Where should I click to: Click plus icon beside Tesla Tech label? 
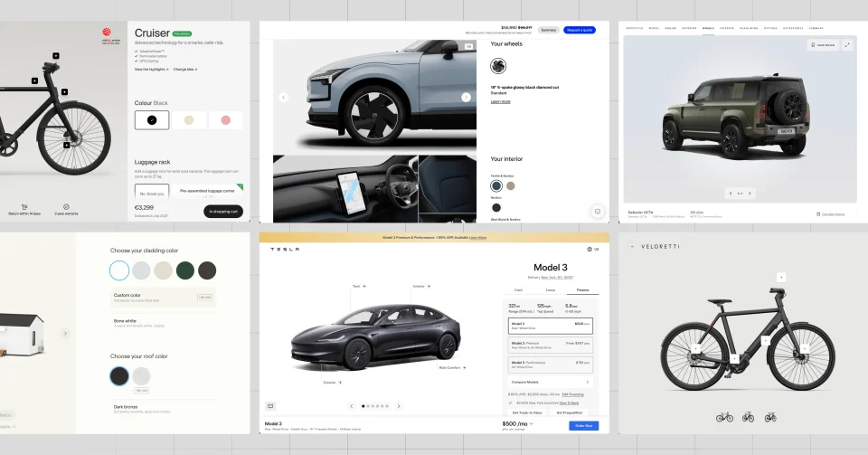click(x=364, y=286)
